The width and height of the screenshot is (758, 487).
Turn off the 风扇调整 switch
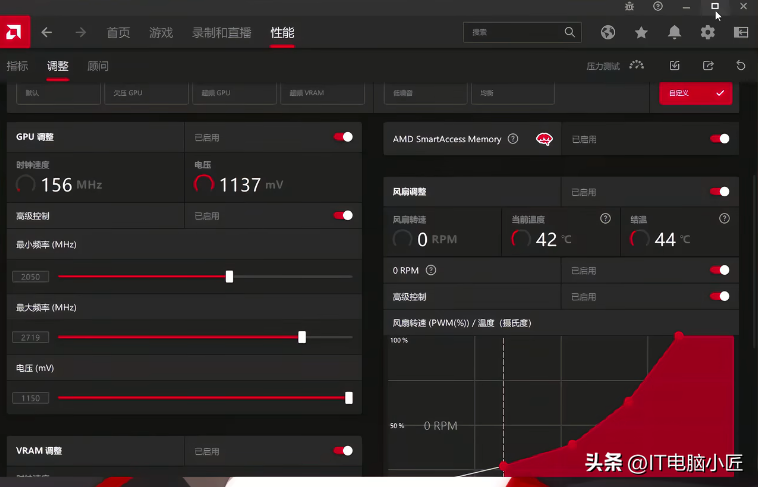pos(720,192)
